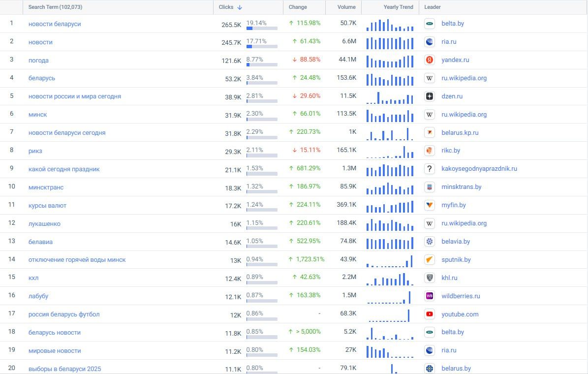588x374 pixels.
Task: Click the yearly trend chart for новости
Action: point(390,43)
